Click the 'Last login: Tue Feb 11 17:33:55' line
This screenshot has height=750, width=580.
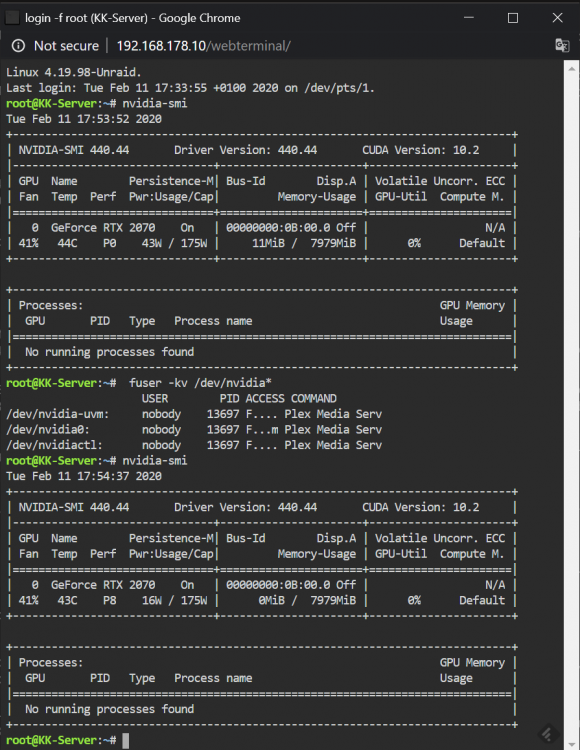(190, 88)
